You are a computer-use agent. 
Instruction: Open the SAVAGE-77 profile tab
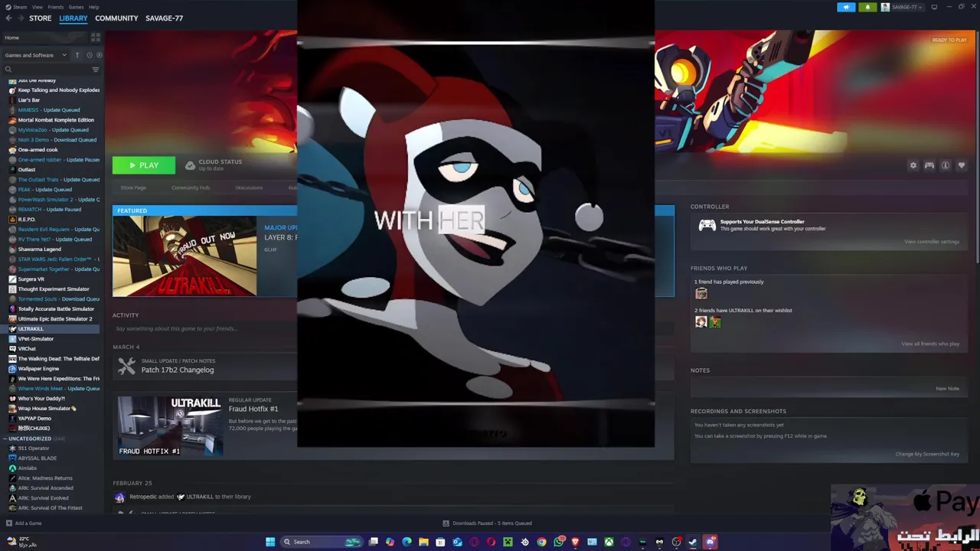[x=164, y=18]
